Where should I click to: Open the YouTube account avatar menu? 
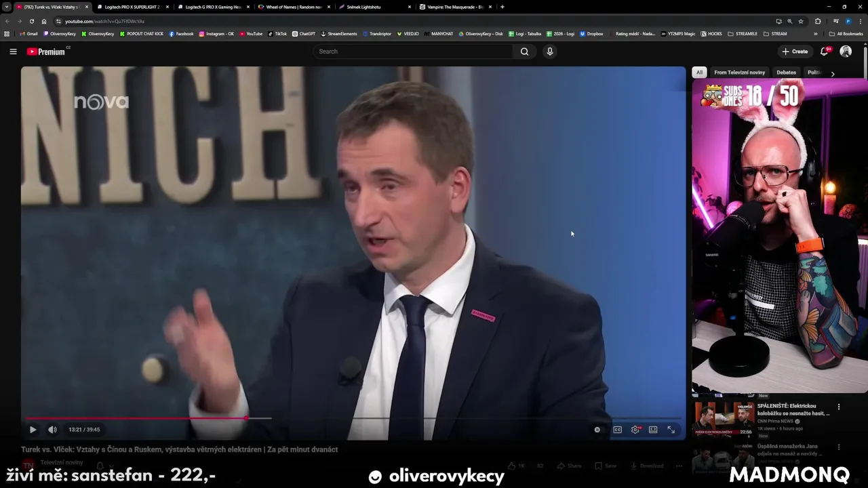pyautogui.click(x=846, y=52)
